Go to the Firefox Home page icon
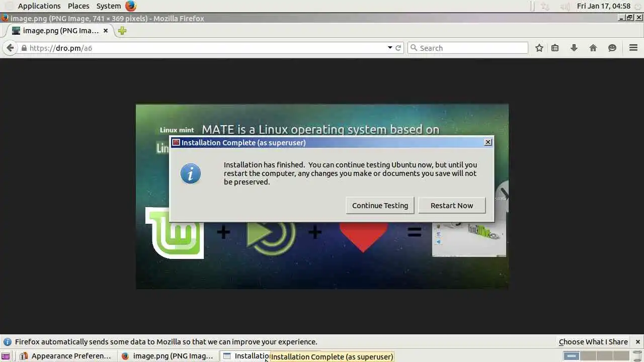 pyautogui.click(x=593, y=48)
